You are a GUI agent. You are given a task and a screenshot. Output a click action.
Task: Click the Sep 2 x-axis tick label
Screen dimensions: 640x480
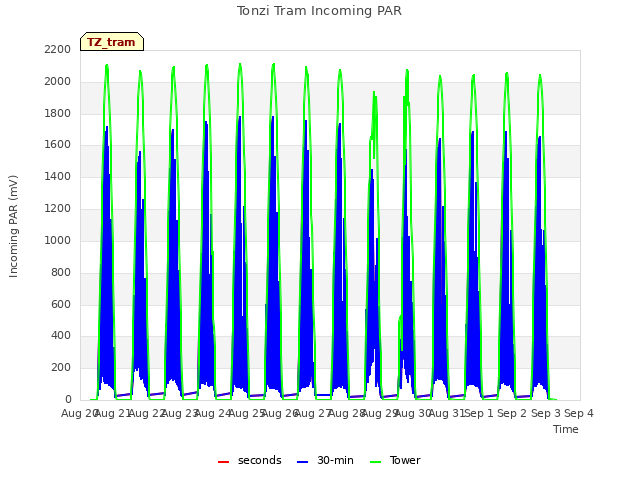pyautogui.click(x=512, y=413)
